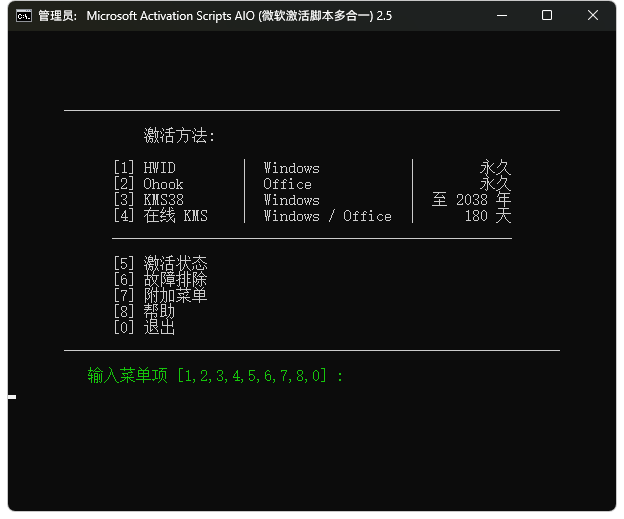Click 'Windows / Office' in the 在线 KMS row
This screenshot has width=624, height=519.
coord(328,216)
